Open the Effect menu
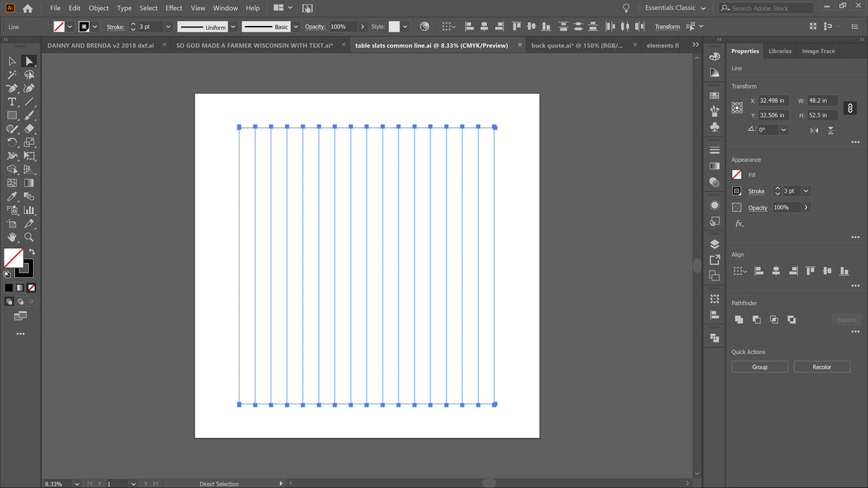Viewport: 868px width, 488px height. pyautogui.click(x=174, y=8)
